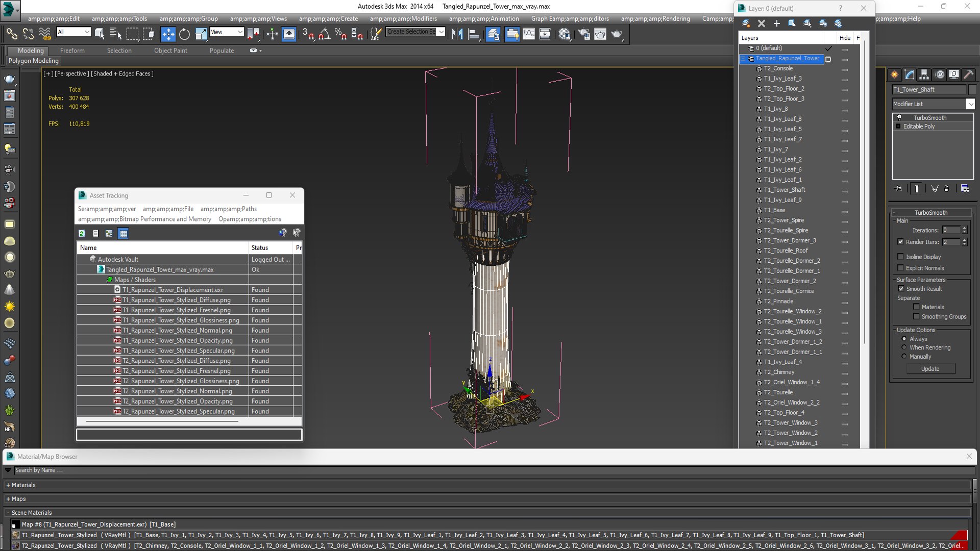Screen dimensions: 980x551
Task: Open the Rendering menu
Action: click(x=655, y=18)
